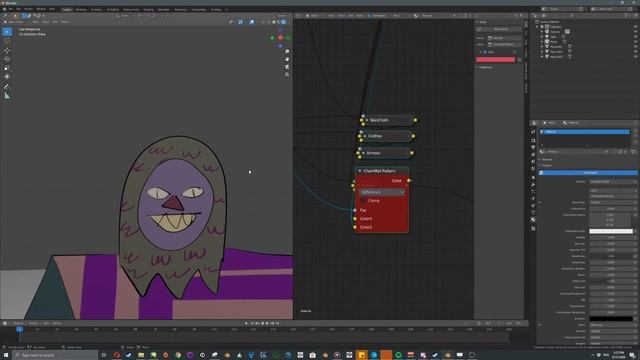Click the Reset Node button

click(x=499, y=29)
